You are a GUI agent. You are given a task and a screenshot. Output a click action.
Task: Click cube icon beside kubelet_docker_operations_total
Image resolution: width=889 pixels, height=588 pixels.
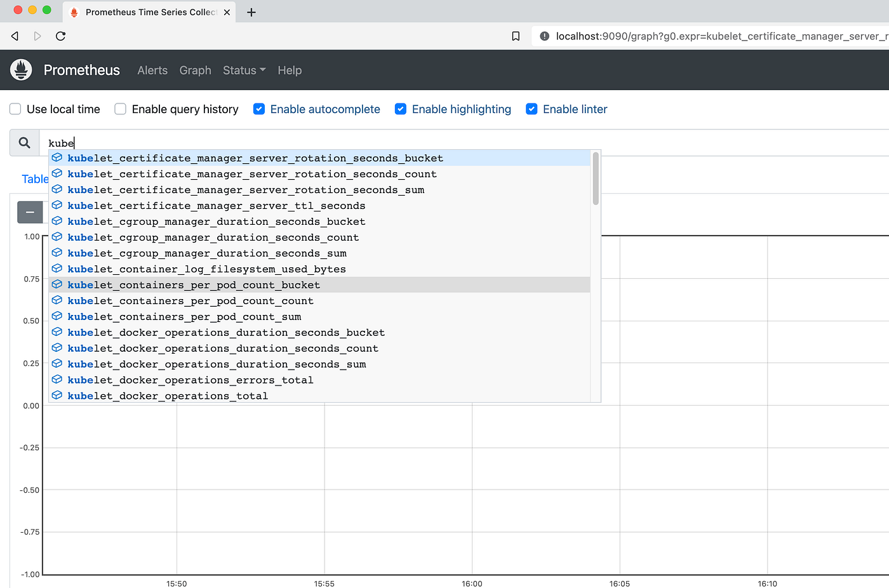tap(57, 396)
